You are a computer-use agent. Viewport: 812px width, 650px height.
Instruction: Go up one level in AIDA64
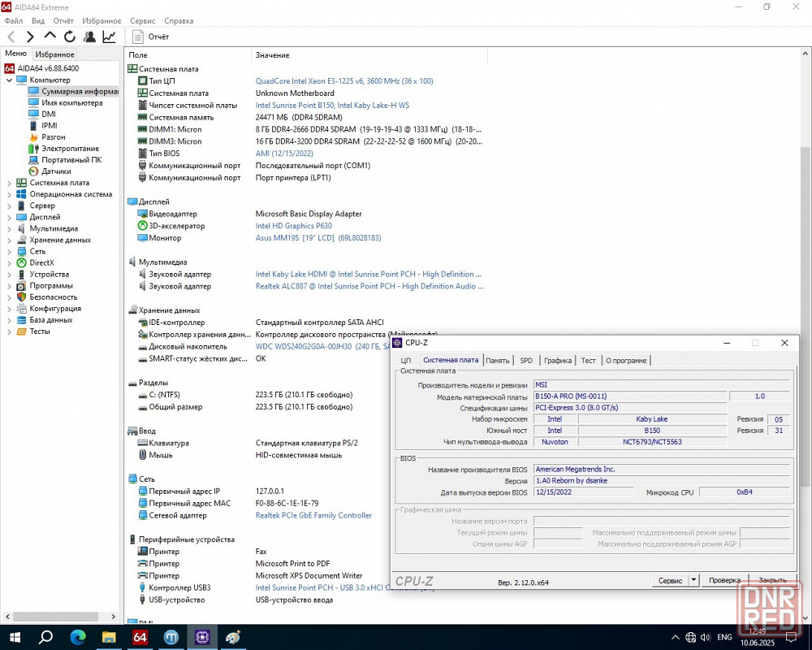pos(50,36)
